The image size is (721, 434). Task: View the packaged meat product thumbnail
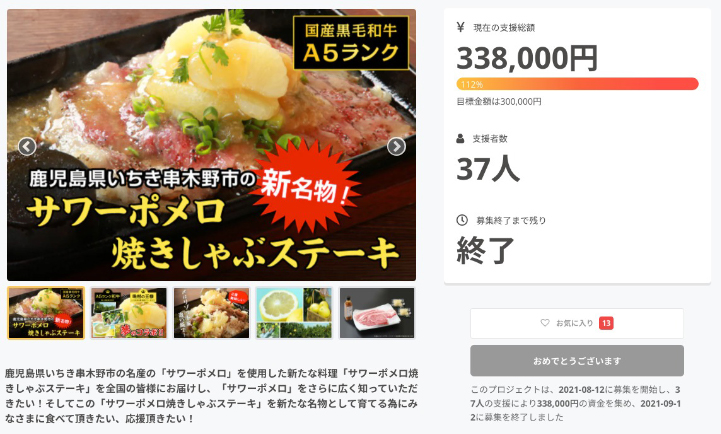pyautogui.click(x=377, y=313)
